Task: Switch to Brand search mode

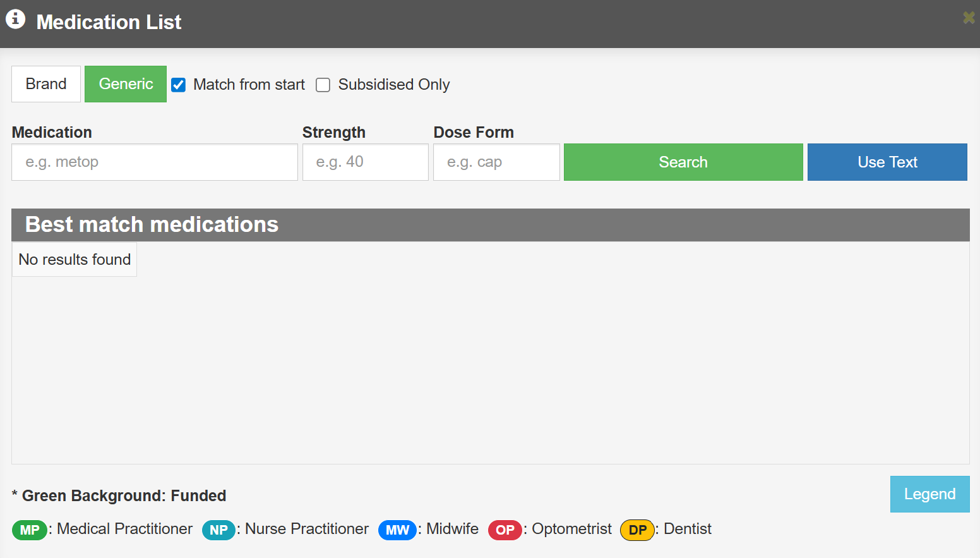Action: 46,84
